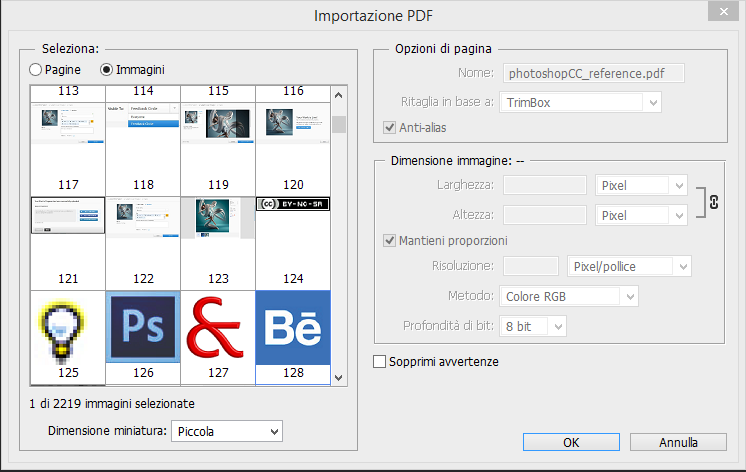Select the Creative Commons BY-NC-SR thumbnail 124
The height and width of the screenshot is (472, 746).
293,244
